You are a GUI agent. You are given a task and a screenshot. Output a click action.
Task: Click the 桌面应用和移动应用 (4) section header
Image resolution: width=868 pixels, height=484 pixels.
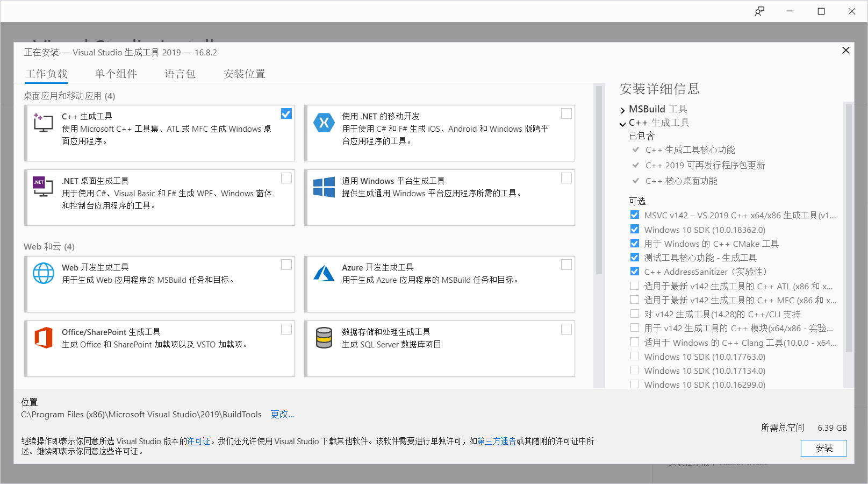coord(69,96)
